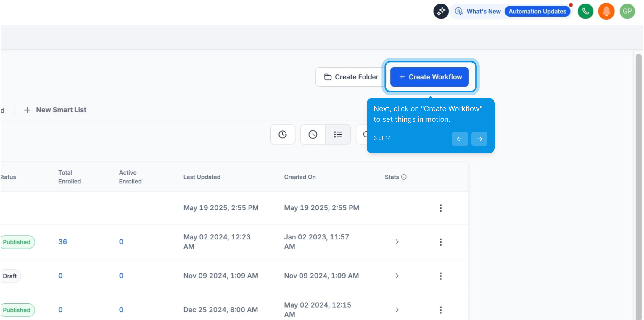Go to previous tour step arrow
This screenshot has width=644, height=320.
460,139
